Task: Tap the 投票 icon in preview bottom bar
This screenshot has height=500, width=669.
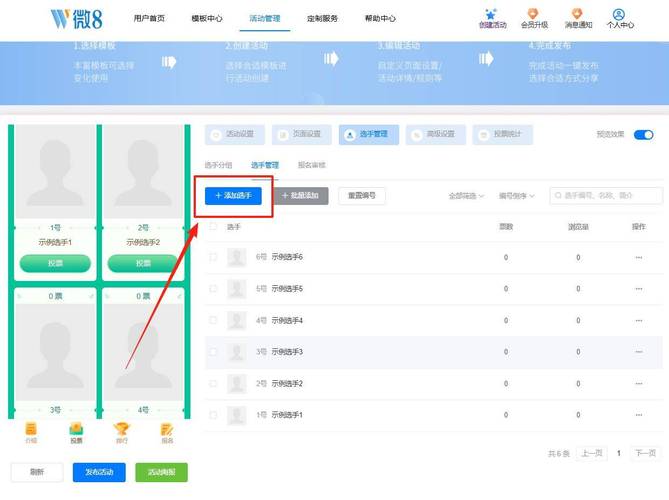Action: [x=76, y=429]
